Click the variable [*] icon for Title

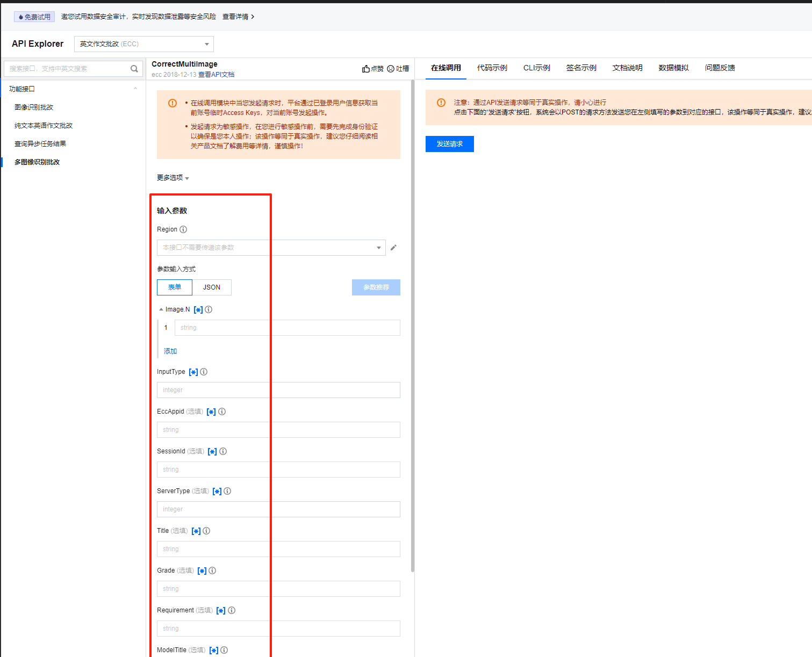tap(196, 531)
